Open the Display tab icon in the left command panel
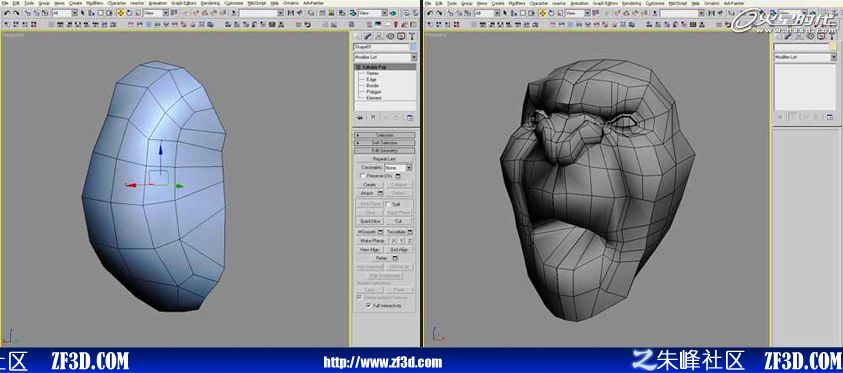 [x=401, y=37]
